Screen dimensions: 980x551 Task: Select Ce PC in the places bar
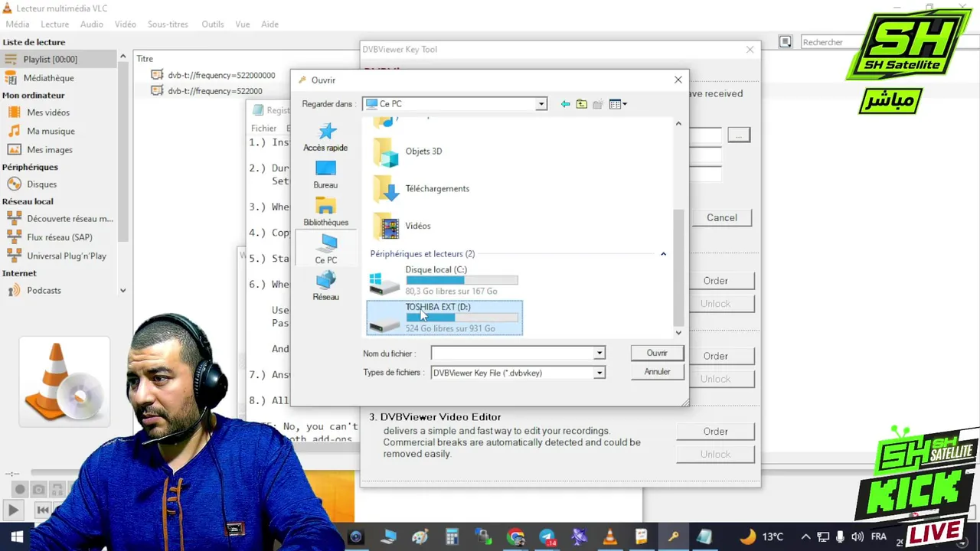tap(325, 249)
